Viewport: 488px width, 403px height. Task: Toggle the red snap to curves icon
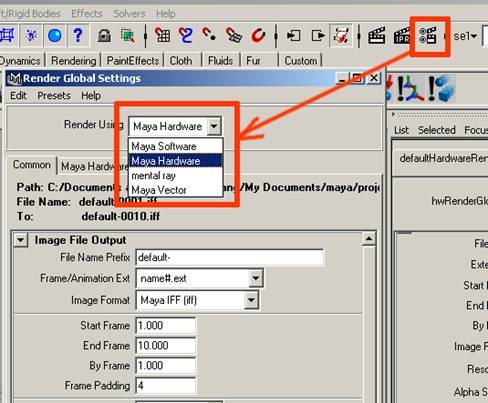[x=185, y=35]
